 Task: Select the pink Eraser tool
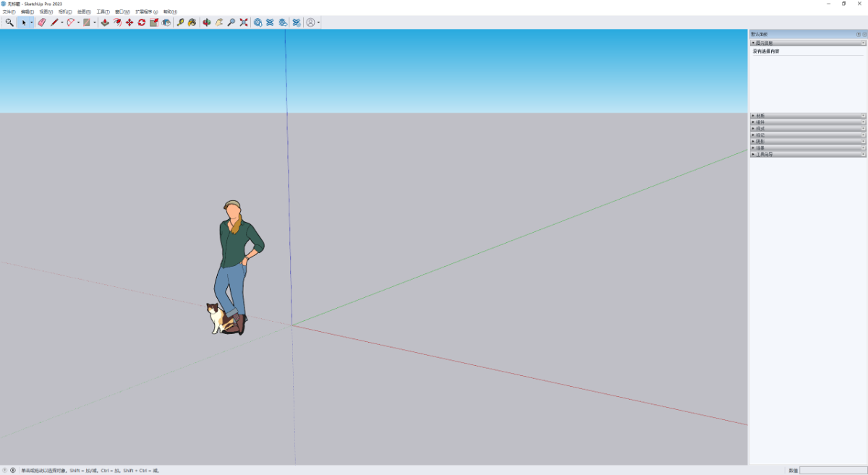pos(41,22)
